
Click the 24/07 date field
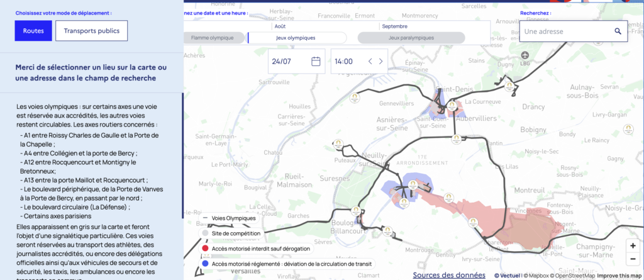tap(297, 61)
